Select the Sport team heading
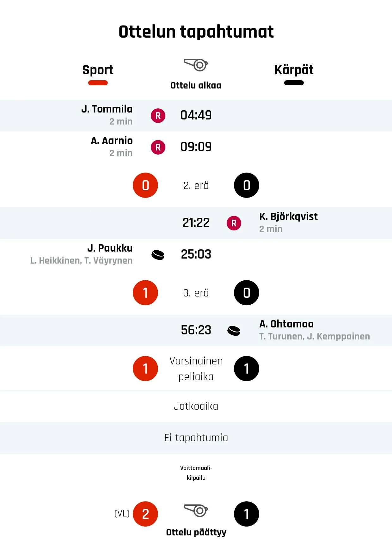Image resolution: width=392 pixels, height=543 pixels. coord(98,70)
